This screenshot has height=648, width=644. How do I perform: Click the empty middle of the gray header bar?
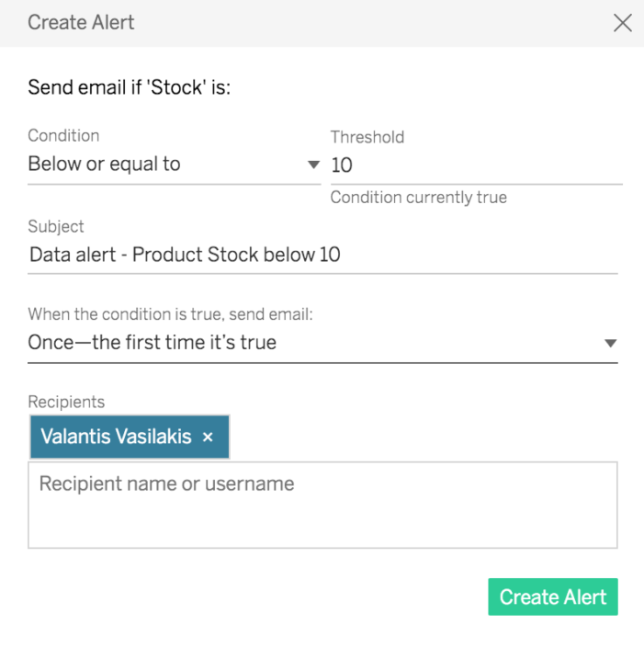[367, 23]
